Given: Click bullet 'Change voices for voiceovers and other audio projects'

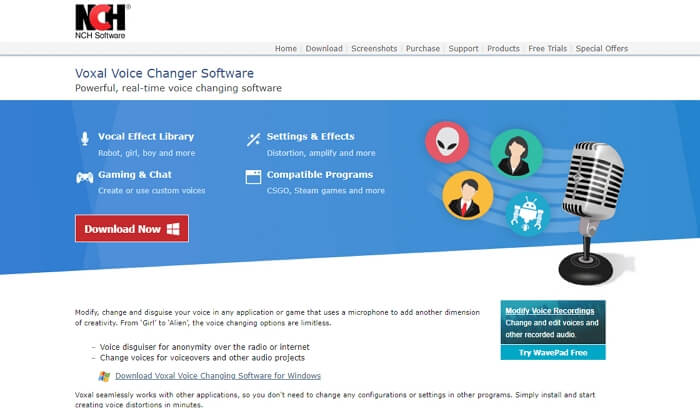Looking at the screenshot, I should pyautogui.click(x=202, y=358).
